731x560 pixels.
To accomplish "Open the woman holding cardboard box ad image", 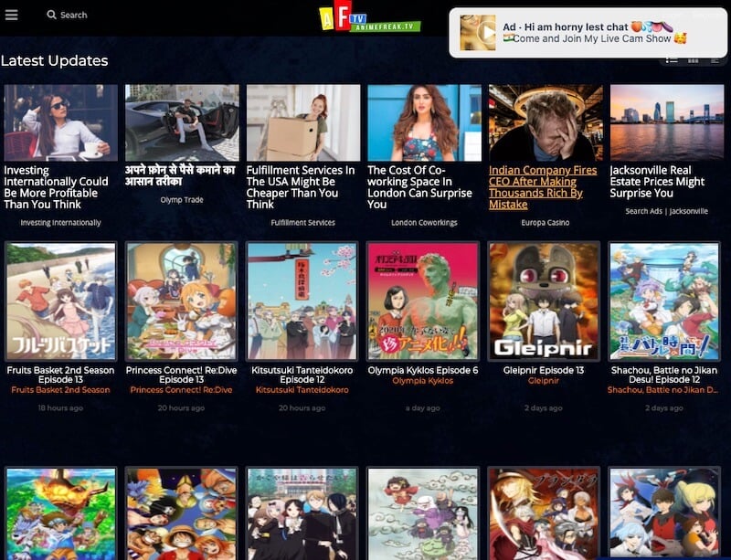I will coord(303,122).
